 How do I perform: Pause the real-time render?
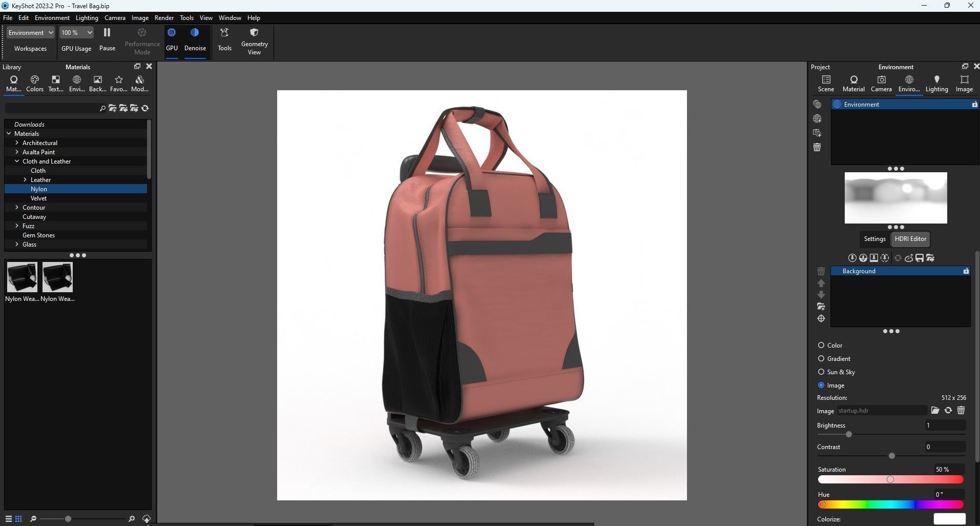coord(107,40)
